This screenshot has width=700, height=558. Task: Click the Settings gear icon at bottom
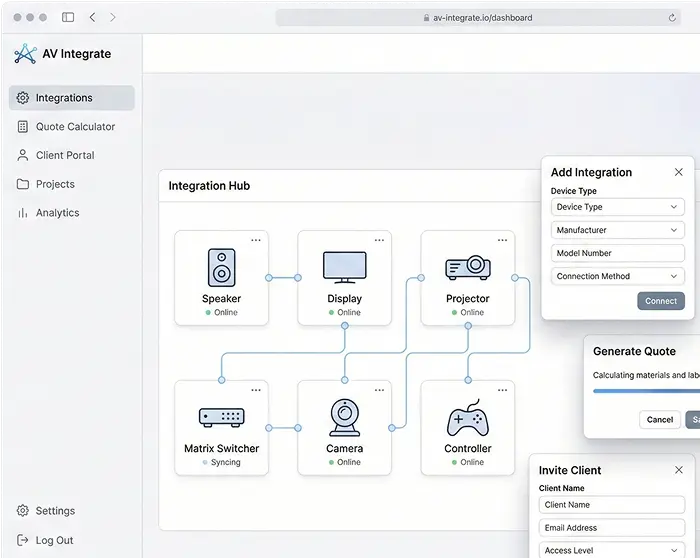click(23, 511)
